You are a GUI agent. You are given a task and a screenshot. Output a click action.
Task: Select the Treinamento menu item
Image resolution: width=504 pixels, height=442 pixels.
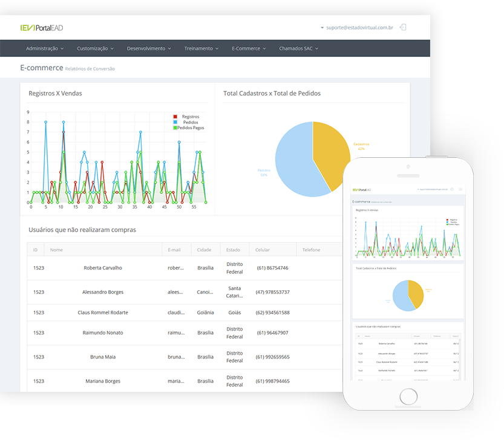201,48
